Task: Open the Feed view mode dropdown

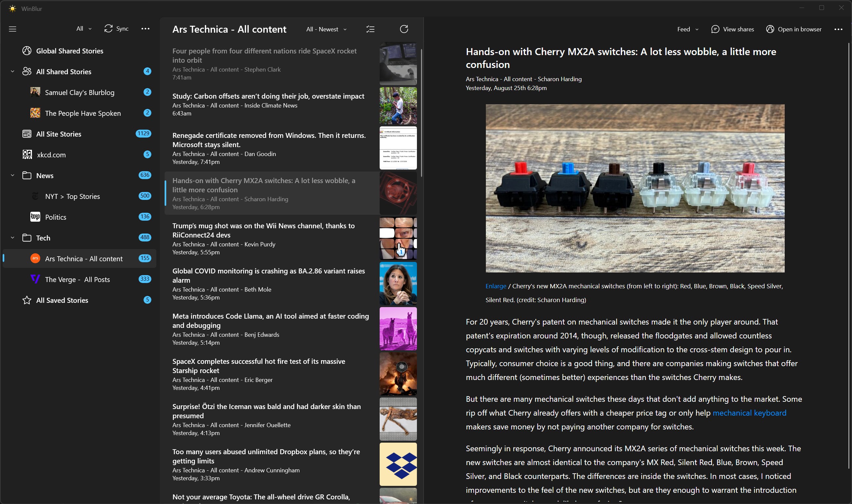Action: 687,29
